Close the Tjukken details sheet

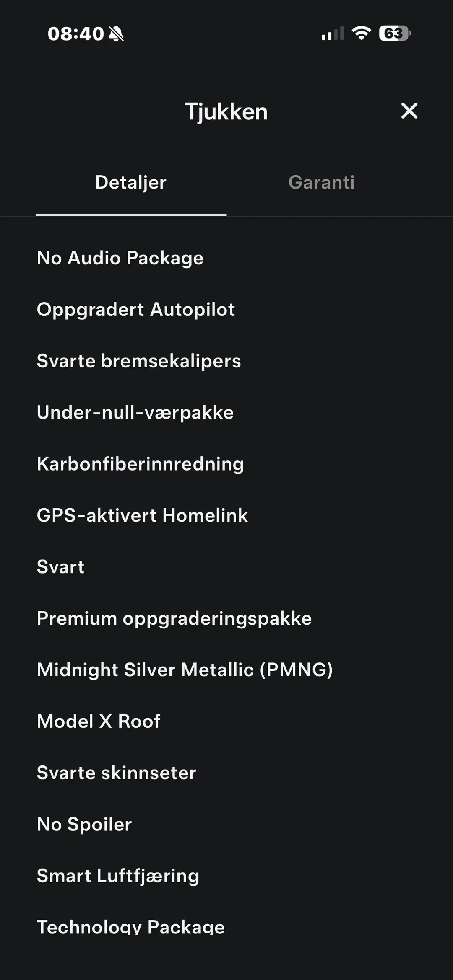point(409,111)
